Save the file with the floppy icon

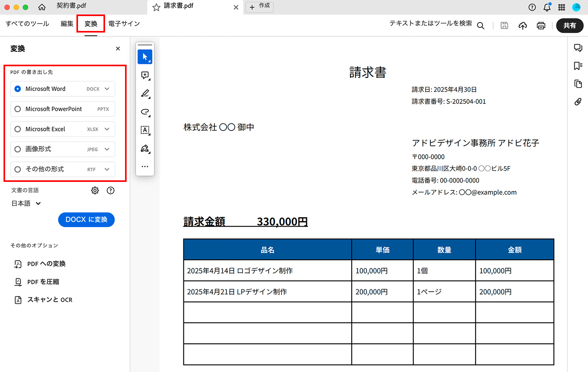point(505,25)
